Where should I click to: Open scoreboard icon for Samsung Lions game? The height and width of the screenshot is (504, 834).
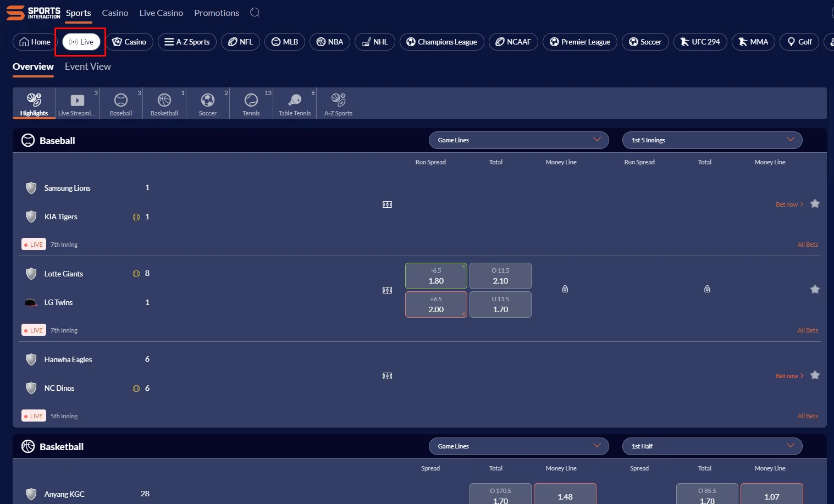(x=387, y=204)
